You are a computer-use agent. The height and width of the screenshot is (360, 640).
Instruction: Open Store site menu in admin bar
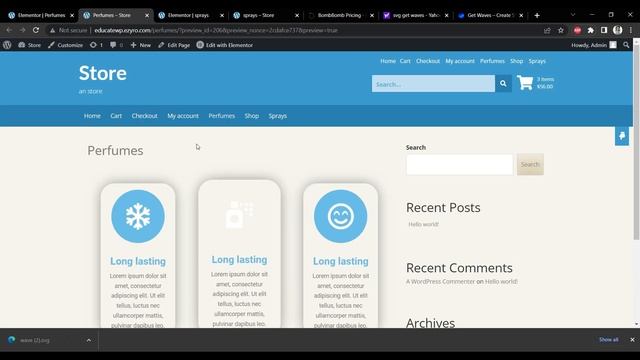29,45
